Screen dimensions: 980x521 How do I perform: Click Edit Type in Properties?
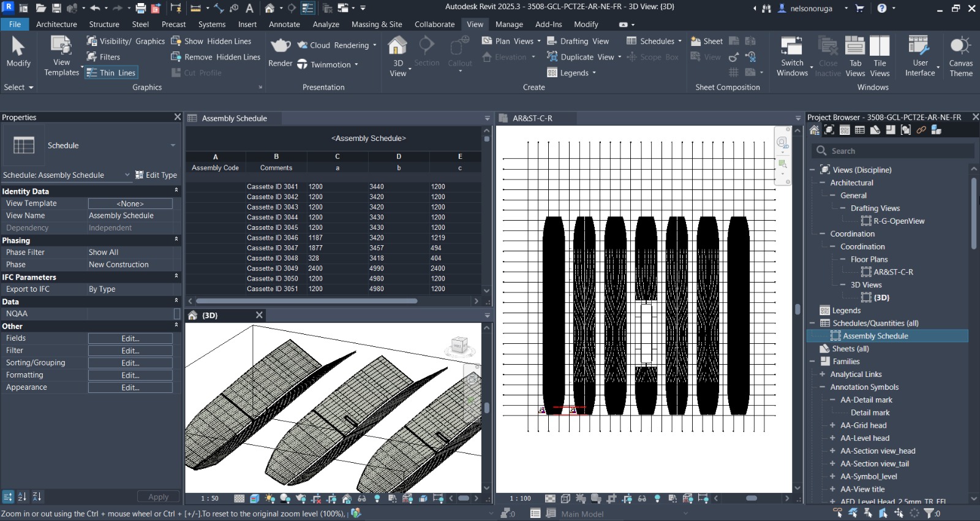156,175
